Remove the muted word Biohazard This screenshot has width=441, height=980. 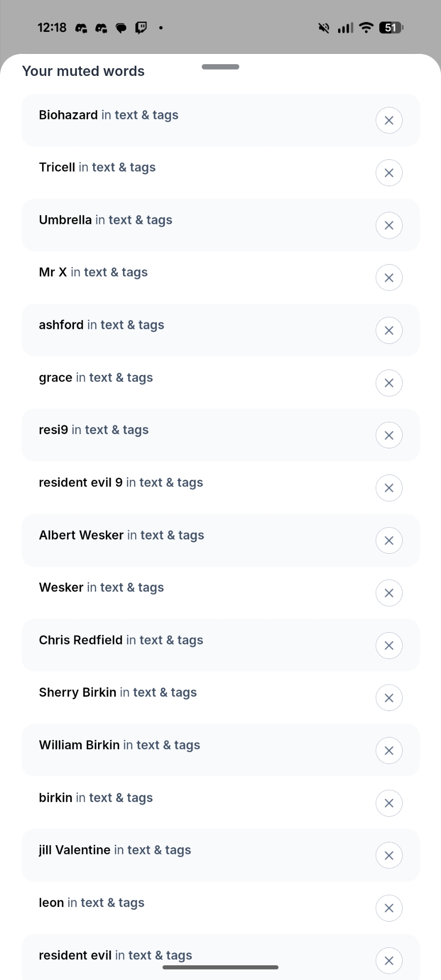pos(389,121)
